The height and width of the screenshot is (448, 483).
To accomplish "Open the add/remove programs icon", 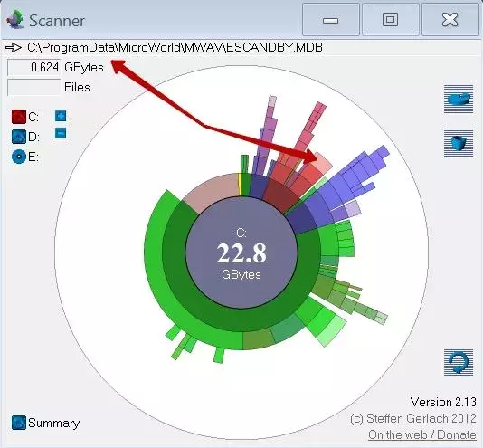I will point(459,100).
